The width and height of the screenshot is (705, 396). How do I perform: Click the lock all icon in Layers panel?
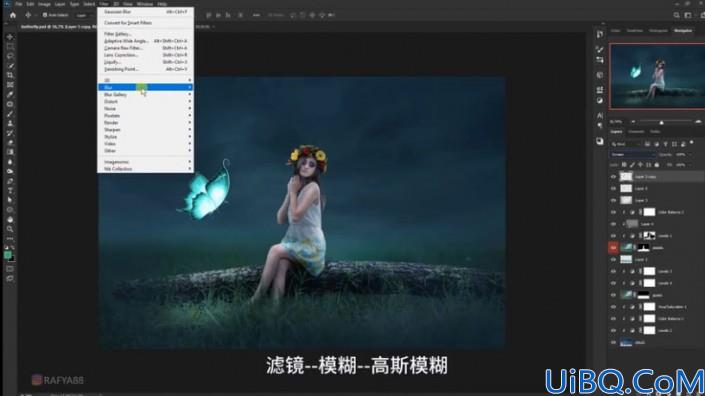656,165
